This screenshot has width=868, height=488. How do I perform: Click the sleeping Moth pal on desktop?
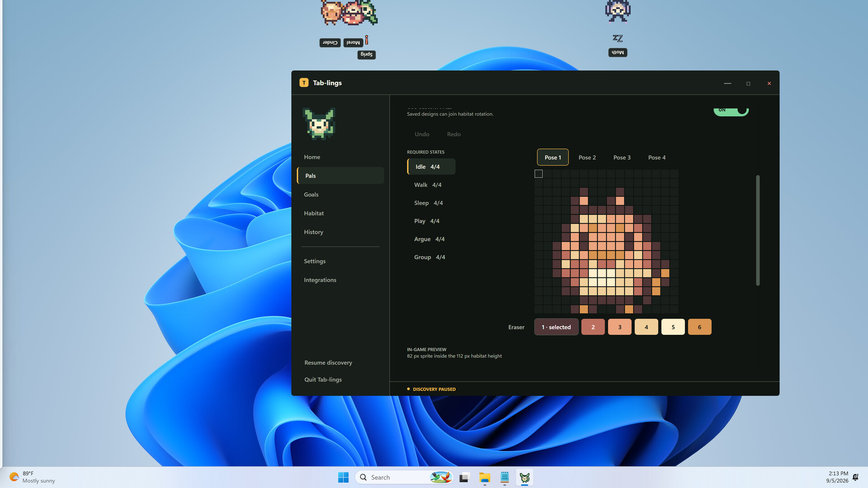618,11
